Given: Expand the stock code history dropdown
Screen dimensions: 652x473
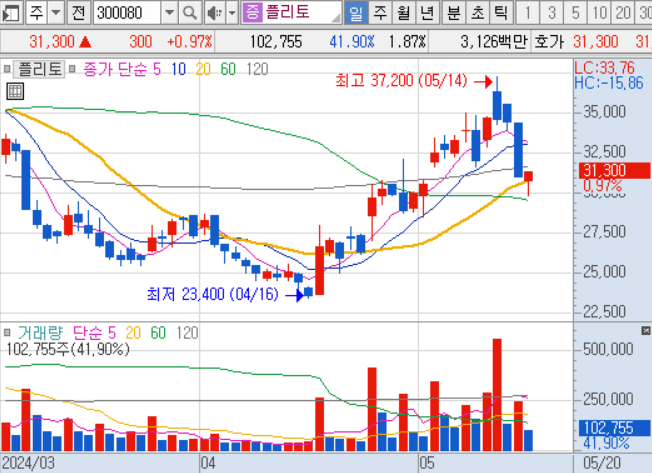Looking at the screenshot, I should (x=169, y=13).
